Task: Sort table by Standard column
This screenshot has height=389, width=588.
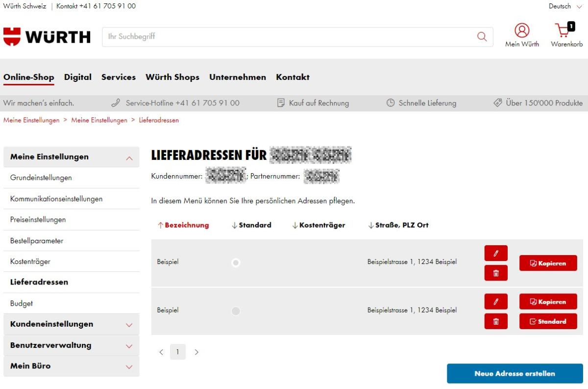Action: [251, 225]
